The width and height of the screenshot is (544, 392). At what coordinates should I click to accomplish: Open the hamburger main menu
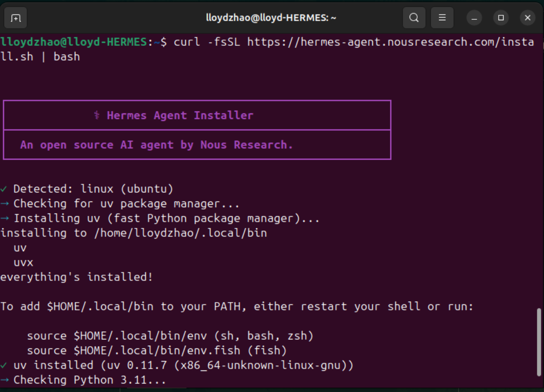click(442, 18)
